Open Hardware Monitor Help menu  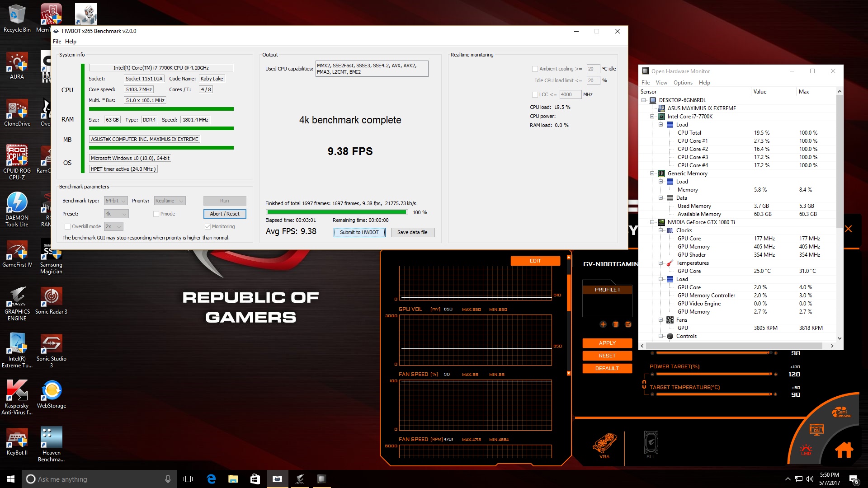pos(704,83)
